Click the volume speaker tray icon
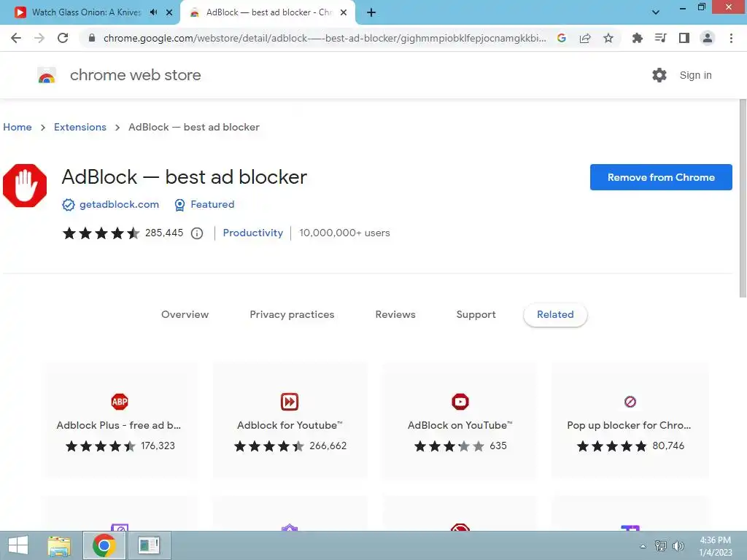The image size is (747, 560). 678,546
